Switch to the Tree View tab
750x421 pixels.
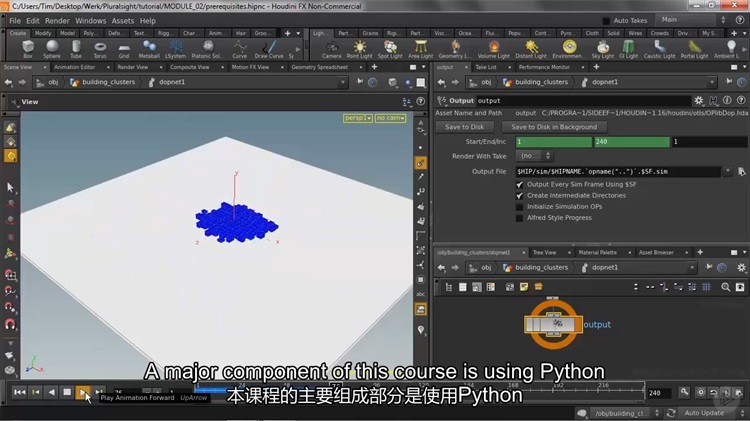click(545, 252)
